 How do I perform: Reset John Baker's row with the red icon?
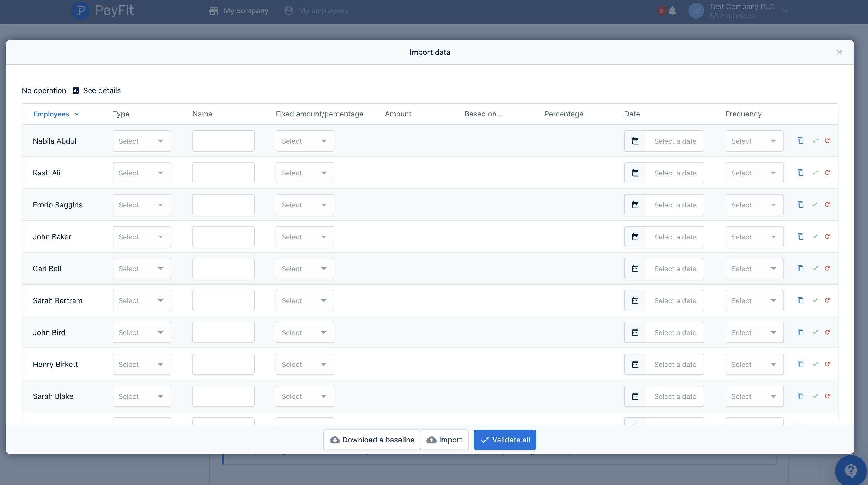pos(827,236)
